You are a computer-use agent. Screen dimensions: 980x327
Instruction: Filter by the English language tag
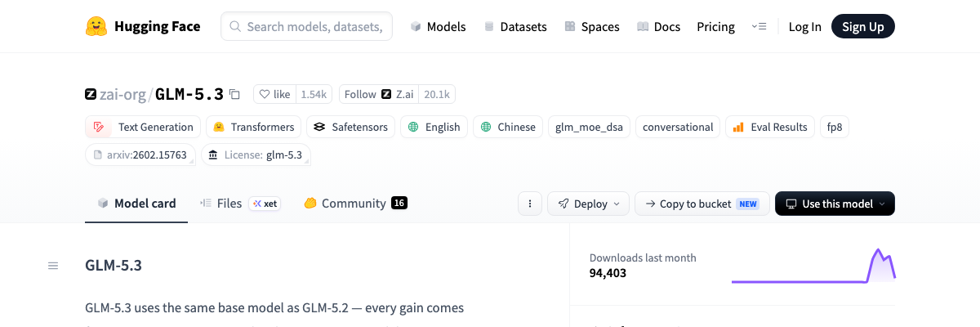coord(434,127)
